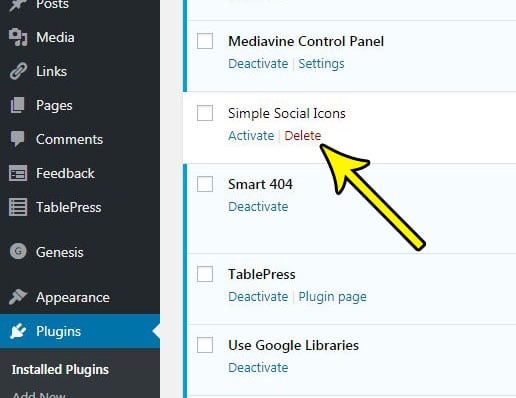
Task: Open Comments via speech bubble icon
Action: [18, 139]
